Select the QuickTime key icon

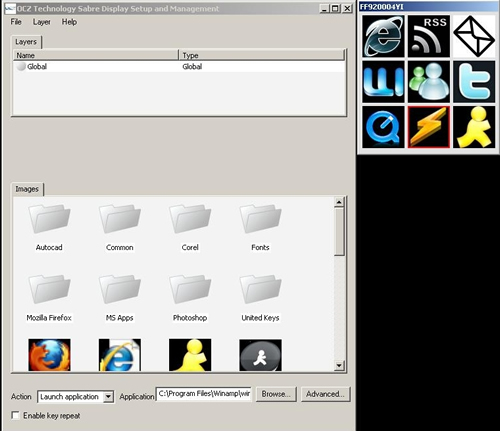tap(383, 127)
